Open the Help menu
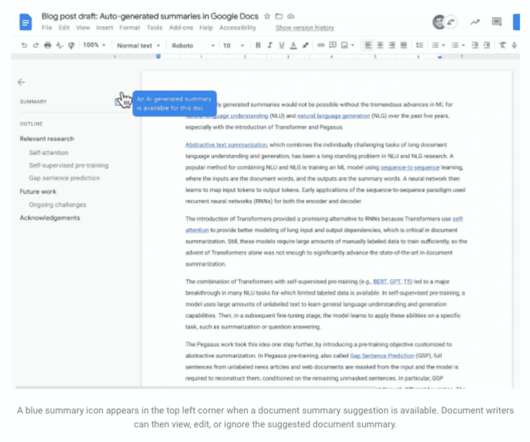The image size is (530, 442). pyautogui.click(x=206, y=28)
